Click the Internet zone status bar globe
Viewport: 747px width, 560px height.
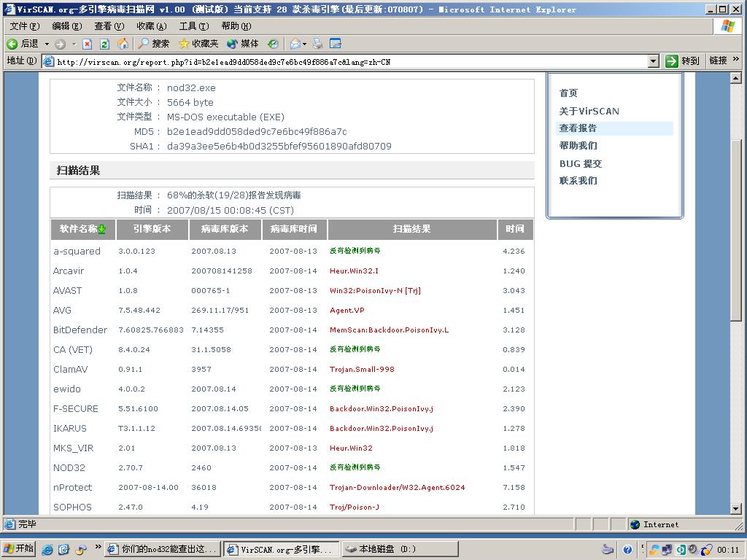tap(635, 524)
